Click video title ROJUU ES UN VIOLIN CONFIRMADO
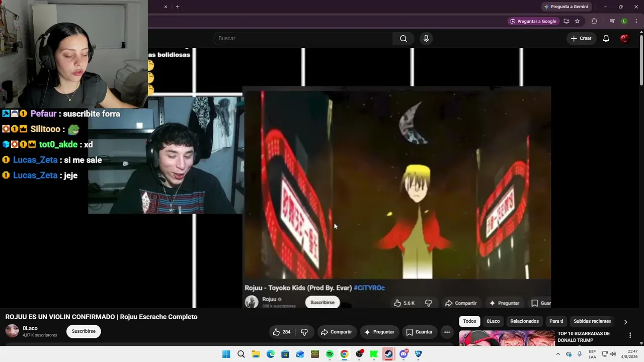 point(101,317)
